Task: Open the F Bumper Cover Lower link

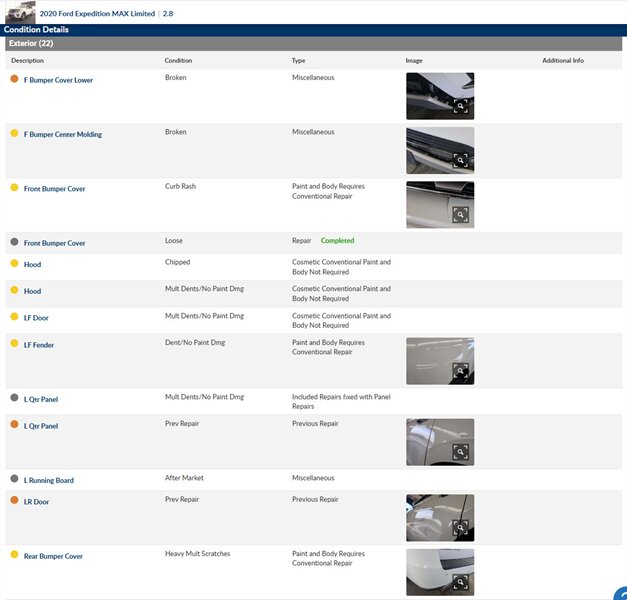Action: pyautogui.click(x=58, y=80)
